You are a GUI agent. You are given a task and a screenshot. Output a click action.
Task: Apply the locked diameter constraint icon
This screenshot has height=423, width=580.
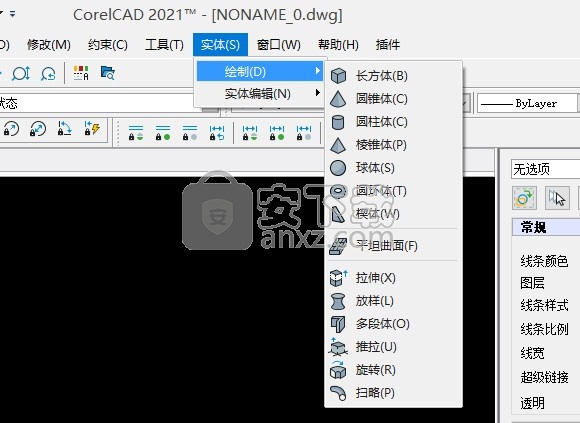point(38,129)
